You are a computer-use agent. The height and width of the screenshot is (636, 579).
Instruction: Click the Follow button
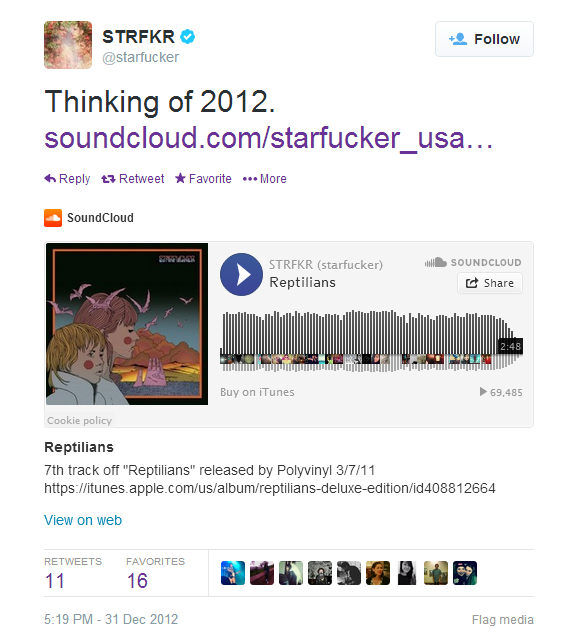click(x=484, y=39)
